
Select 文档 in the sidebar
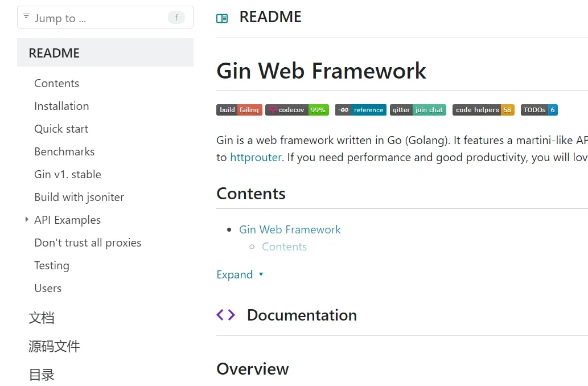click(42, 318)
